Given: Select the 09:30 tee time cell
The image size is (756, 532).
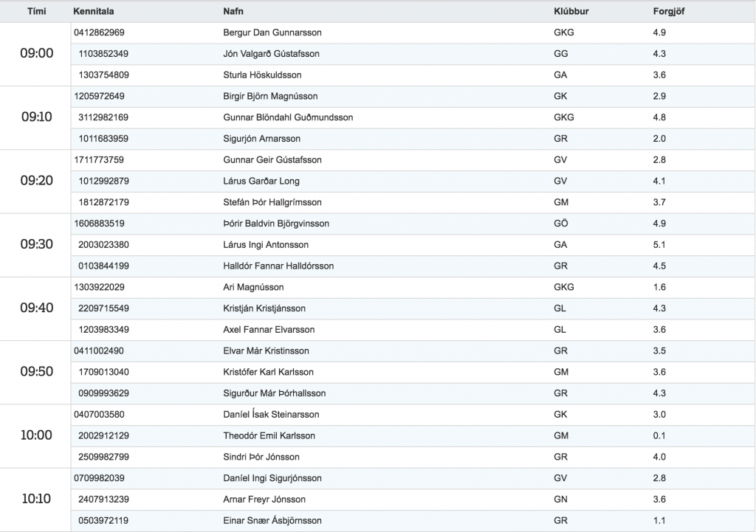Looking at the screenshot, I should (37, 244).
